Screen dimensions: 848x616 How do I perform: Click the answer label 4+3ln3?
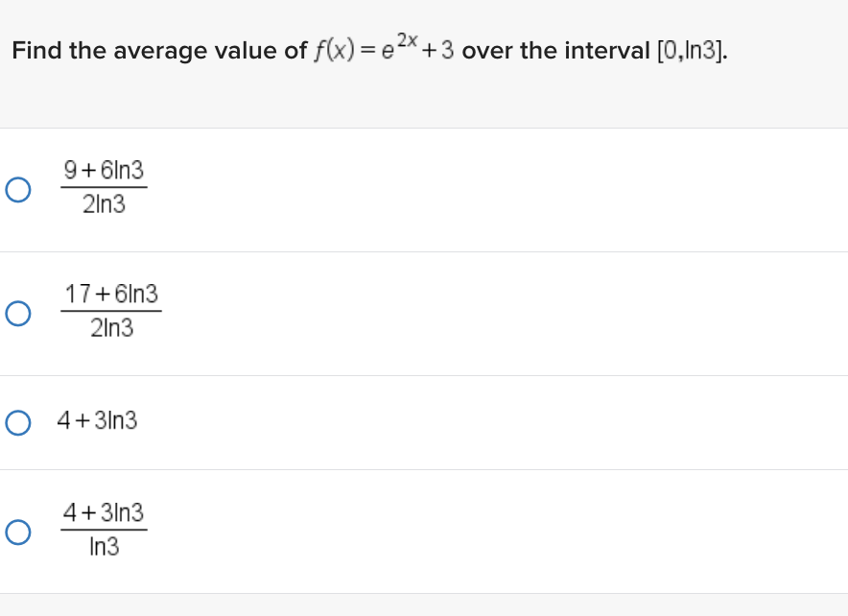tap(97, 421)
